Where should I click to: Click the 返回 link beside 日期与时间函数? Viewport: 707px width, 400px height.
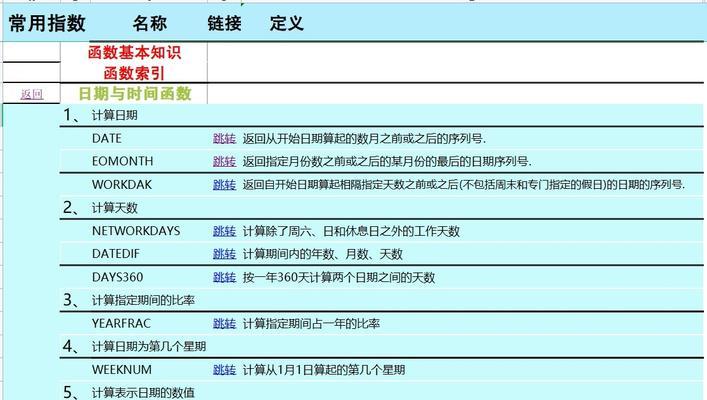coord(32,94)
